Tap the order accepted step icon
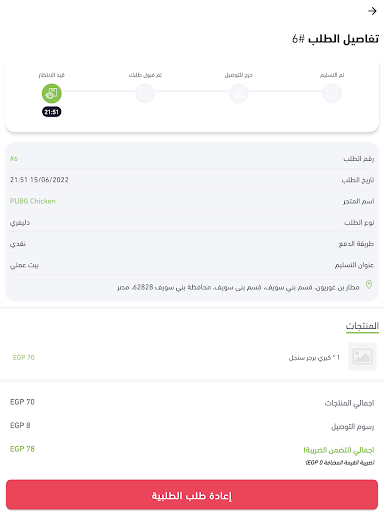 click(145, 93)
